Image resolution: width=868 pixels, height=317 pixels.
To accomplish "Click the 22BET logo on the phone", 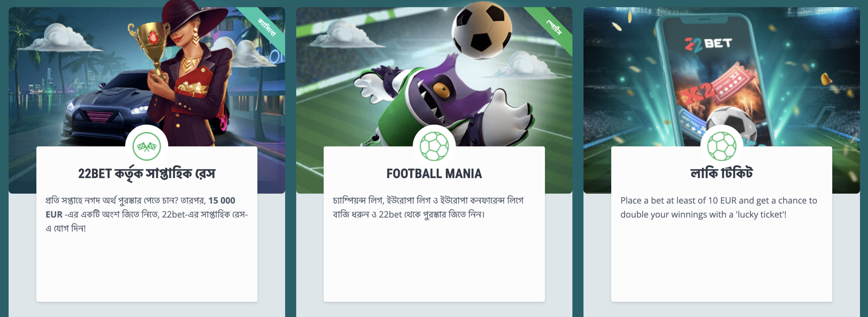I will 709,45.
